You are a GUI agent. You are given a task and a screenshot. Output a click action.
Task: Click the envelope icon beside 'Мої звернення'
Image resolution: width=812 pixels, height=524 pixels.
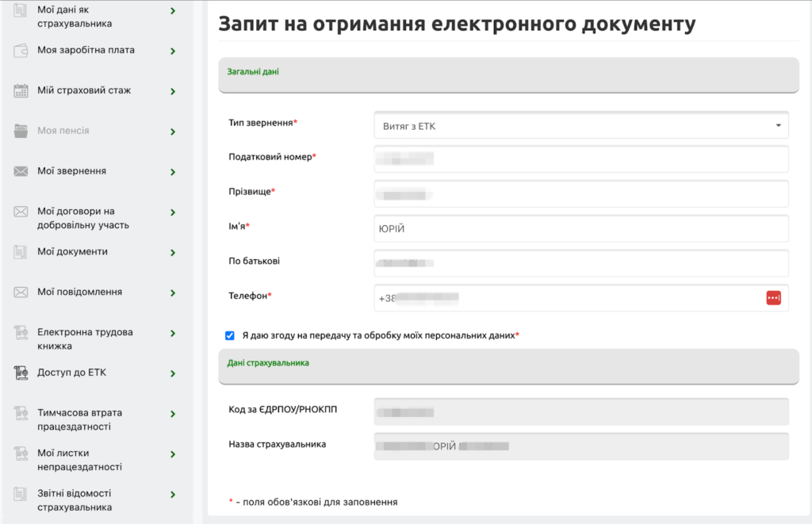click(x=19, y=171)
